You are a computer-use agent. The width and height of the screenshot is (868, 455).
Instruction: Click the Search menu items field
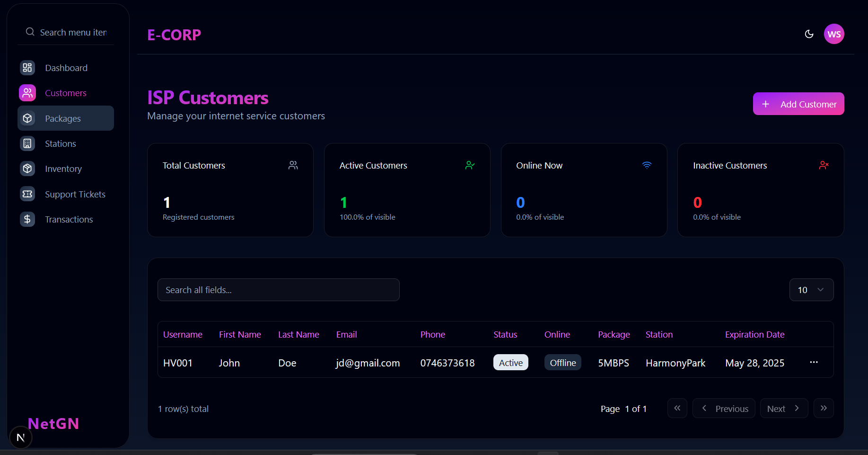tap(73, 32)
